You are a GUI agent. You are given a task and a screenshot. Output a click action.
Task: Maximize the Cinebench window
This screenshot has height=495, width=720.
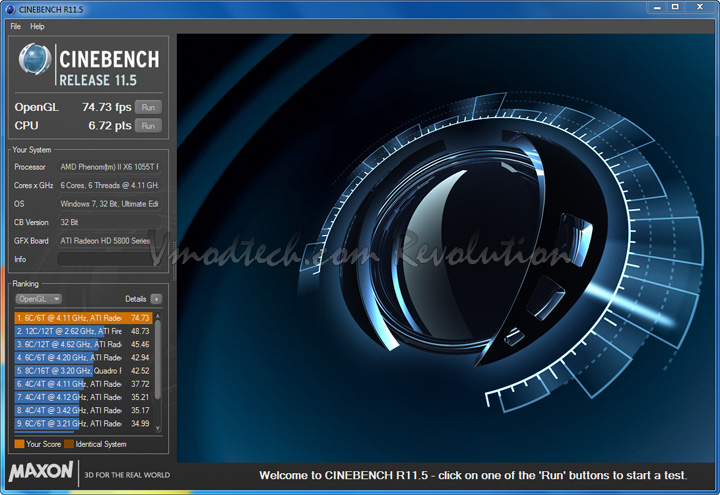(675, 7)
